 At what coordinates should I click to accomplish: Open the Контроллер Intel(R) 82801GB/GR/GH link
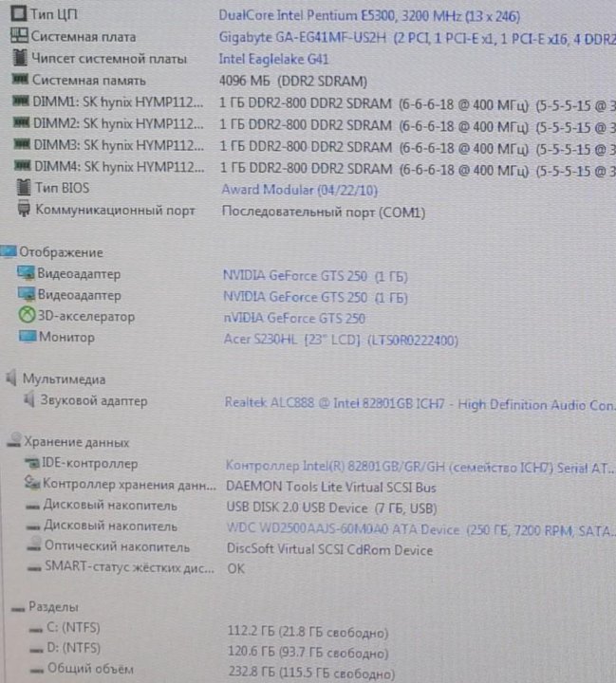(x=420, y=467)
